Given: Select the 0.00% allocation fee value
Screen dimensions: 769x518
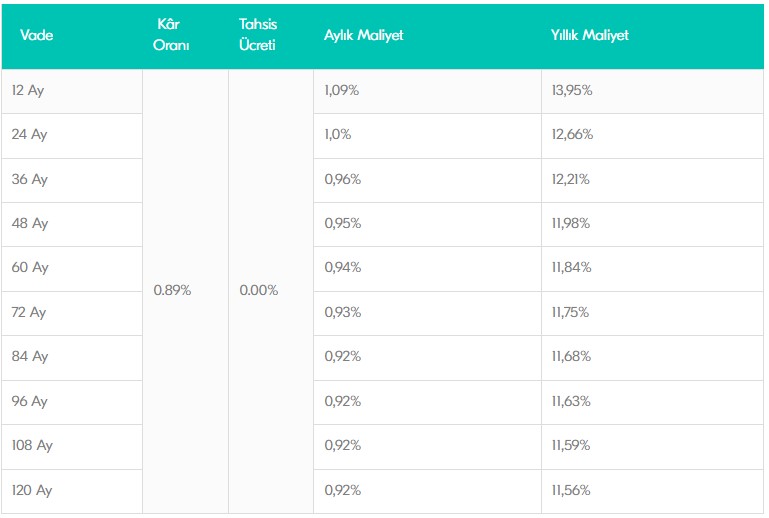Looking at the screenshot, I should (x=259, y=290).
